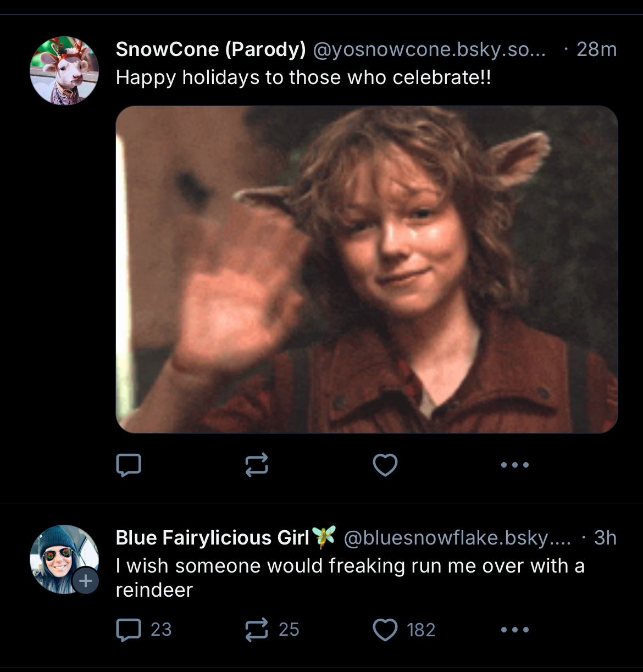
Task: Open SnowCone's calf avatar profile picture
Action: [x=64, y=71]
